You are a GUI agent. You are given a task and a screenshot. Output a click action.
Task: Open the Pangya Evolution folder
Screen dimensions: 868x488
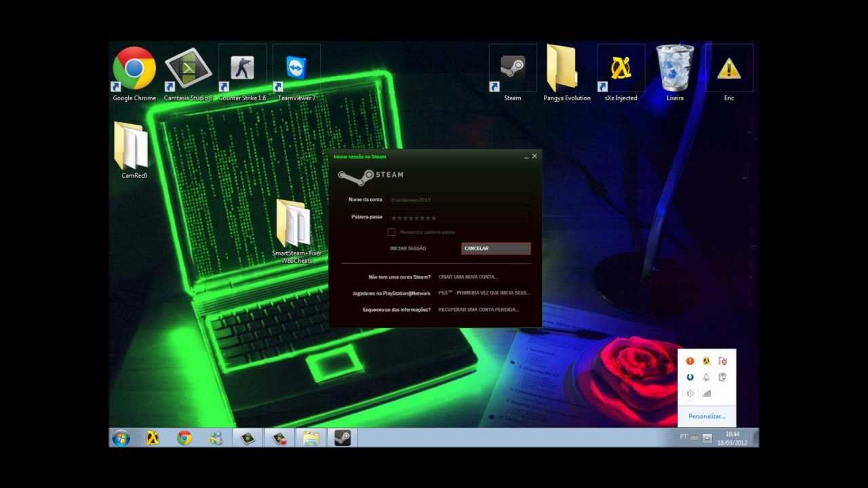point(567,73)
